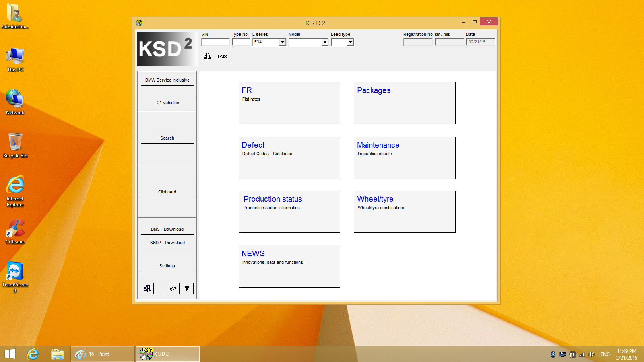The width and height of the screenshot is (644, 362).
Task: Open the Model dropdown
Action: tap(325, 42)
